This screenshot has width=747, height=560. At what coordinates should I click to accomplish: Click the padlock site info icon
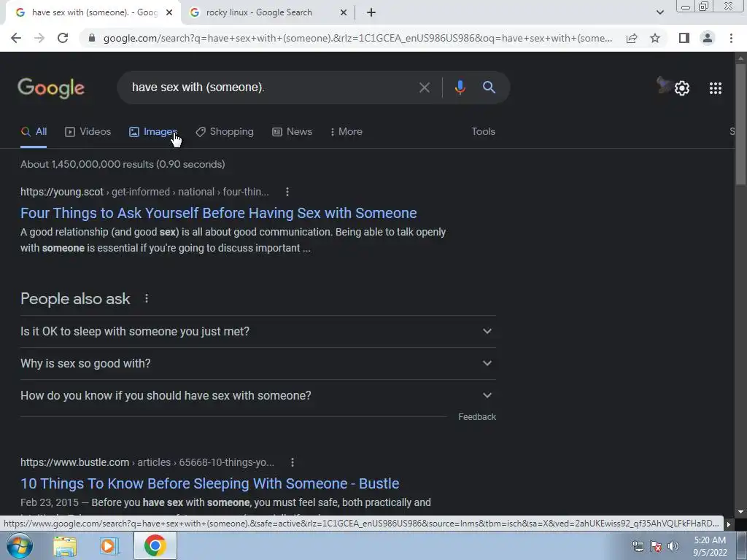pyautogui.click(x=92, y=38)
